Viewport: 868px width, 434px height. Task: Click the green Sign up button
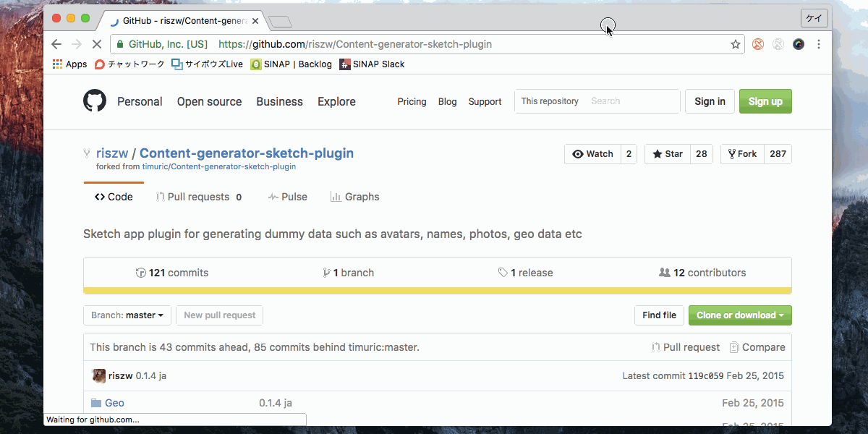pos(765,101)
